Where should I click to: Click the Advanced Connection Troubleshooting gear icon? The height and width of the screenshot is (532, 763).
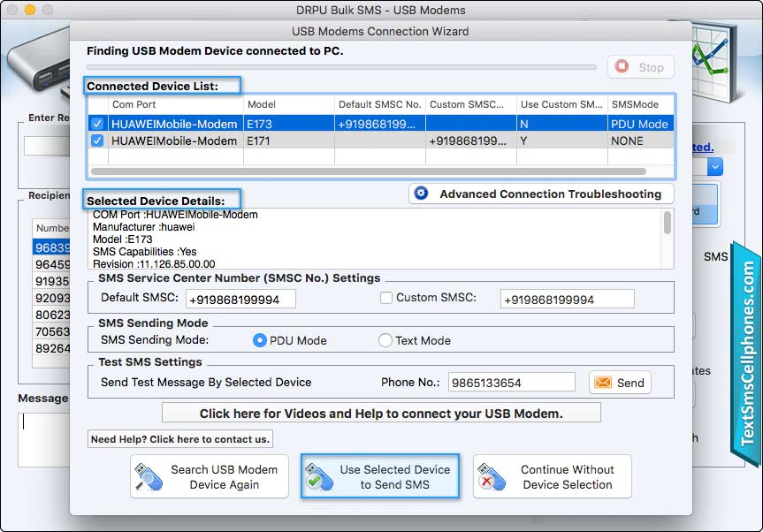(x=421, y=194)
